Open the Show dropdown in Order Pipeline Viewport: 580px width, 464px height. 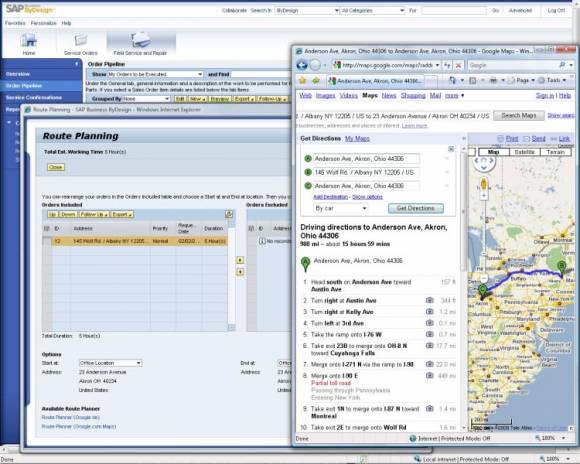click(200, 74)
